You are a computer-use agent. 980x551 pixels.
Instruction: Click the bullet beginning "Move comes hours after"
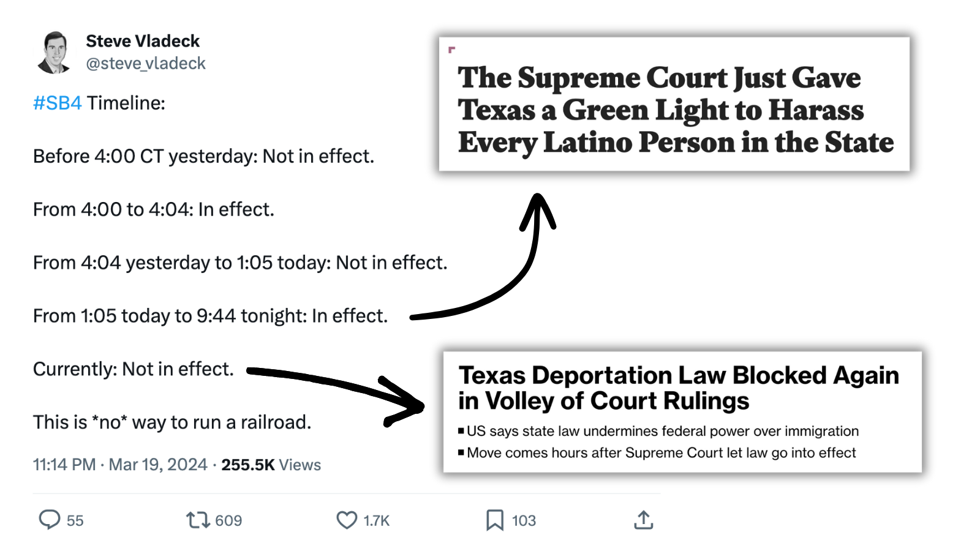pos(661,452)
